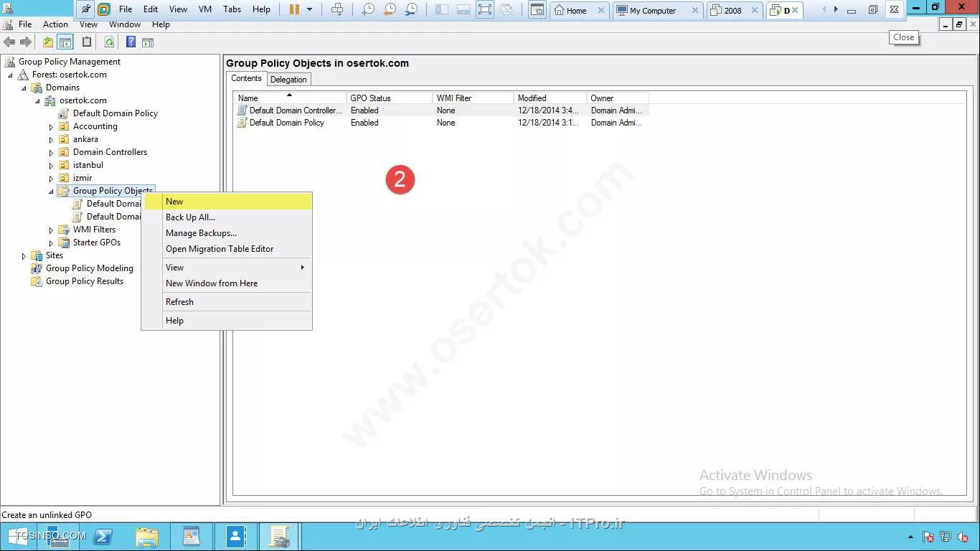This screenshot has width=980, height=551.
Task: Open the MMC Action menu
Action: pyautogui.click(x=55, y=24)
